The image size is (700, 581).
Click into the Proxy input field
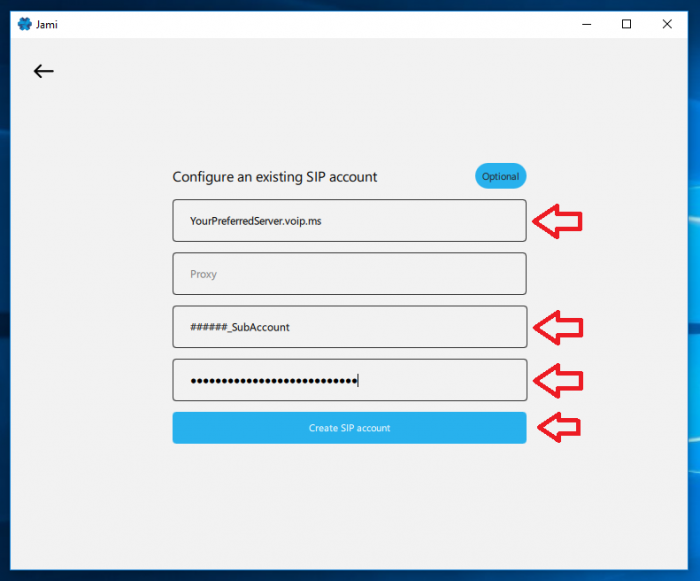pyautogui.click(x=350, y=274)
